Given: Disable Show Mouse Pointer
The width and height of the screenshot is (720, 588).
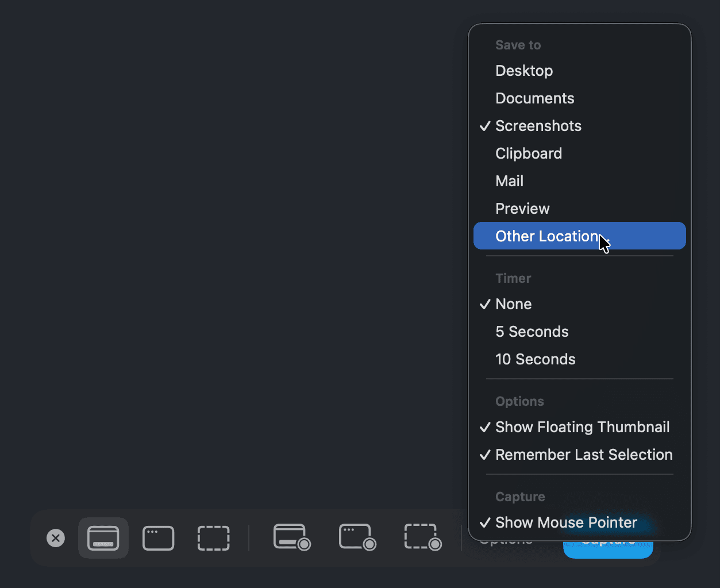Looking at the screenshot, I should 566,522.
